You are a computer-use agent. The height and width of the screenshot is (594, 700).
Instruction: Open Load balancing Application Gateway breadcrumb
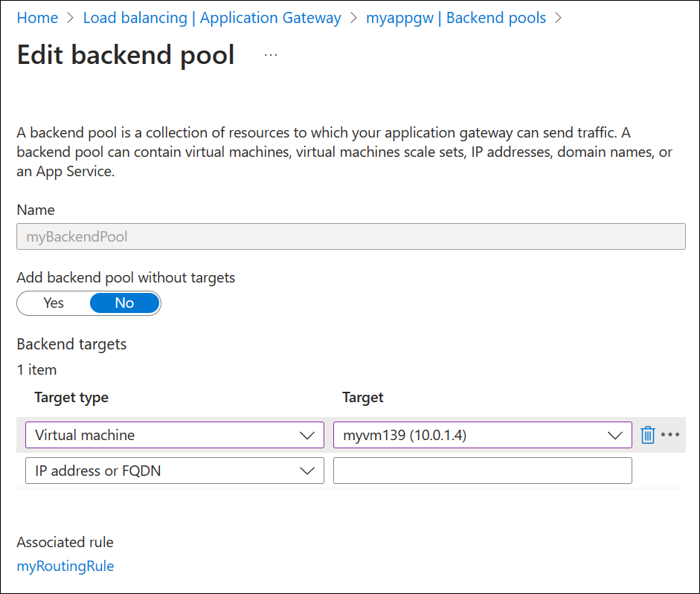212,17
